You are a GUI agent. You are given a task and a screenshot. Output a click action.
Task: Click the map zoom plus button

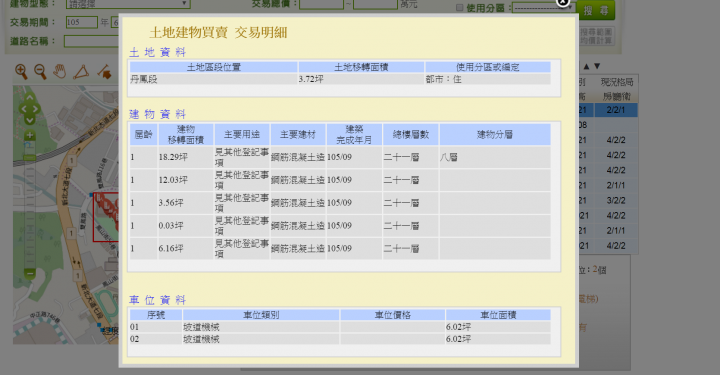click(x=29, y=135)
